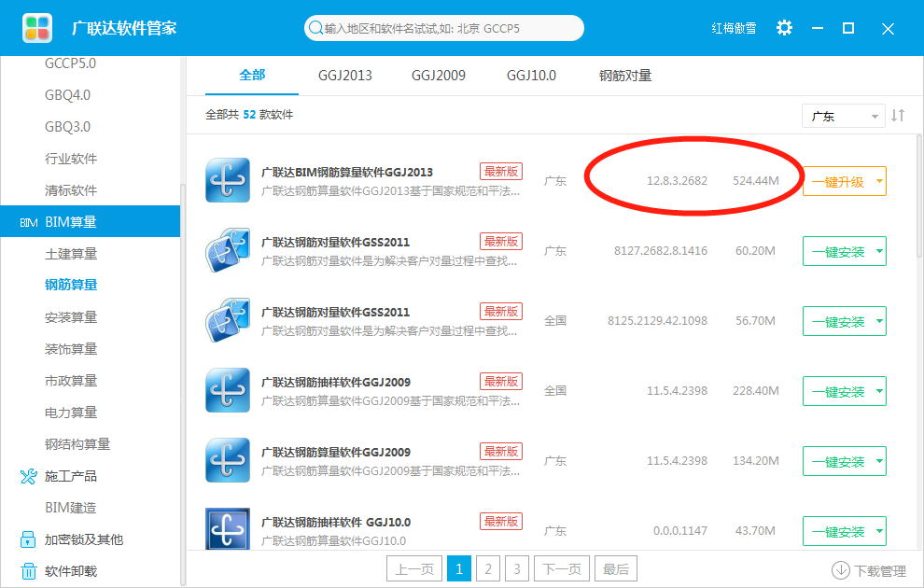Switch to the GGJ10.0 tab
The height and width of the screenshot is (588, 924).
tap(531, 76)
